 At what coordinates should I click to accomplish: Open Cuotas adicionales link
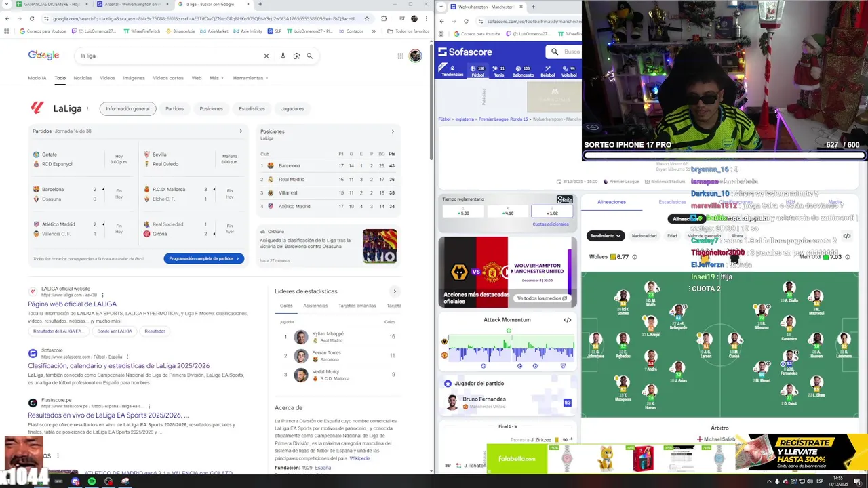551,224
